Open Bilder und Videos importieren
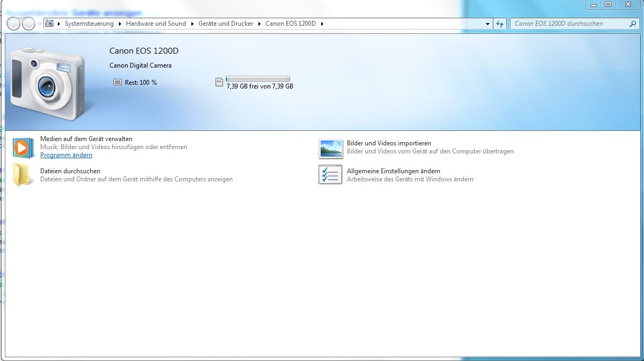Viewport: 644px width, 361px height. click(389, 143)
